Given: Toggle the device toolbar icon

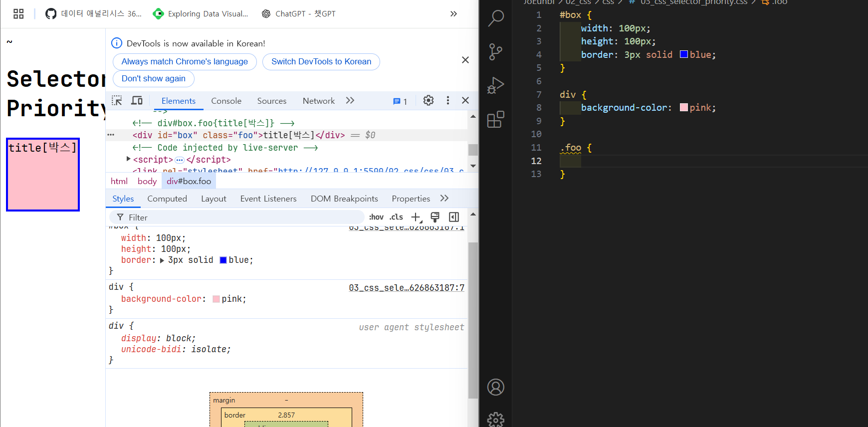Looking at the screenshot, I should (137, 101).
